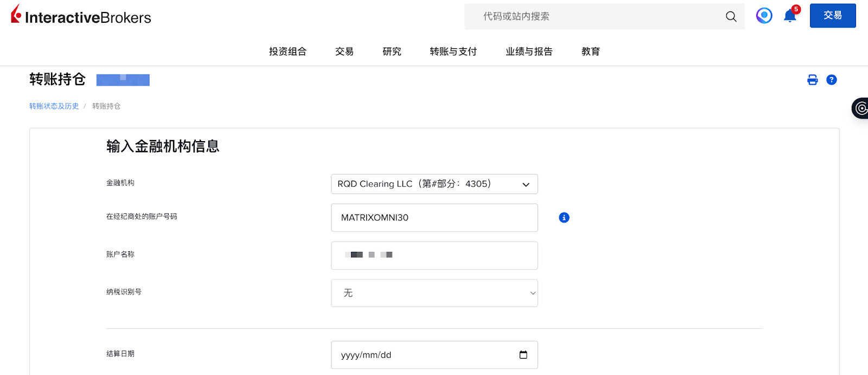
Task: Expand the 金融机构 RQD Clearing LLC dropdown
Action: click(435, 184)
